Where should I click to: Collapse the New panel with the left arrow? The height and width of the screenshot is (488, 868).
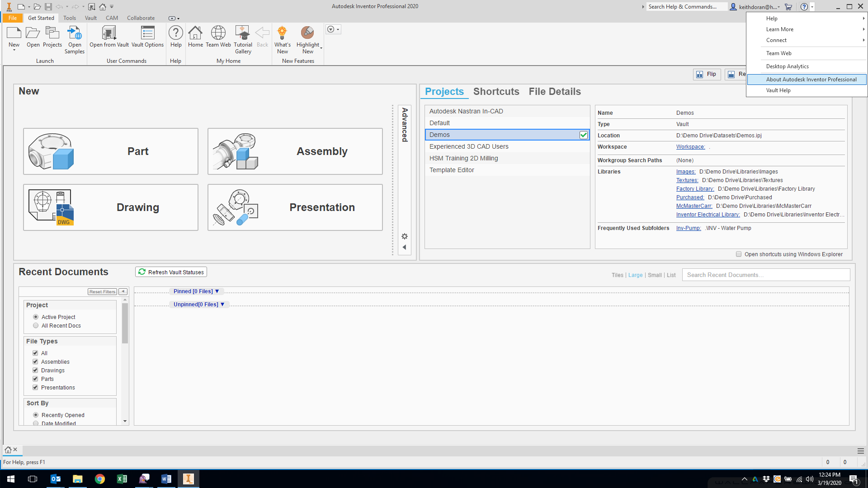(405, 247)
